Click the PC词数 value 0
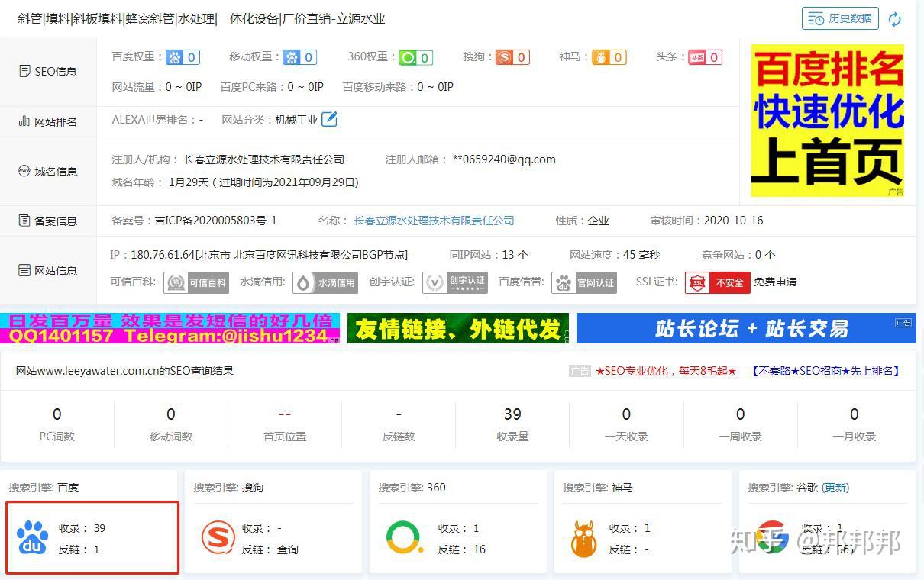 click(57, 414)
